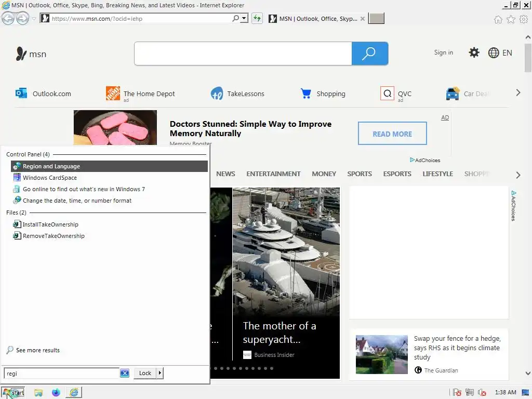Image resolution: width=532 pixels, height=399 pixels.
Task: Click the READ MORE button
Action: pos(392,134)
